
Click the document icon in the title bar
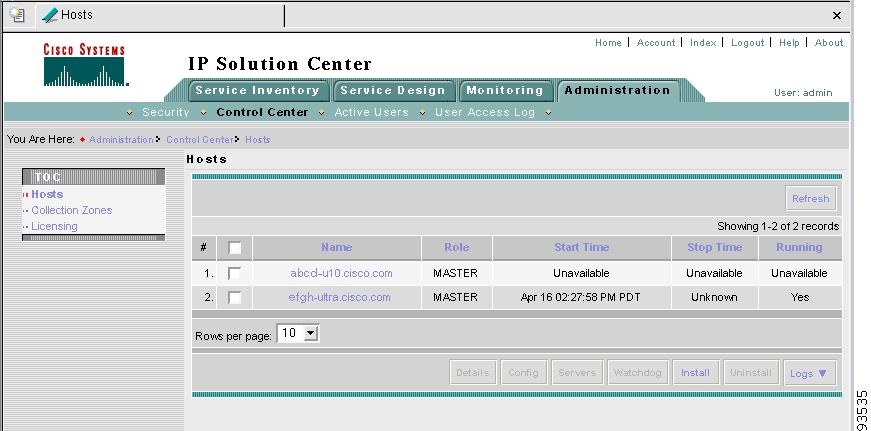[18, 15]
